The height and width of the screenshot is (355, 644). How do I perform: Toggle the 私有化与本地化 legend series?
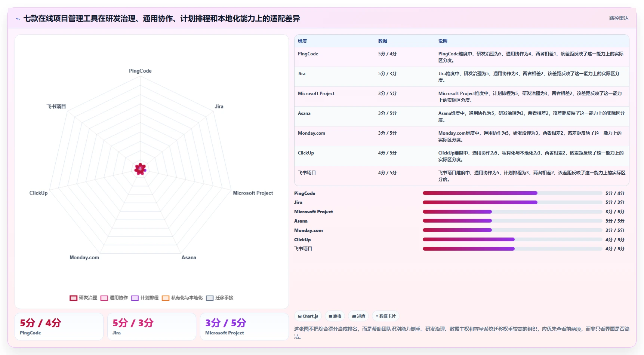pyautogui.click(x=182, y=298)
